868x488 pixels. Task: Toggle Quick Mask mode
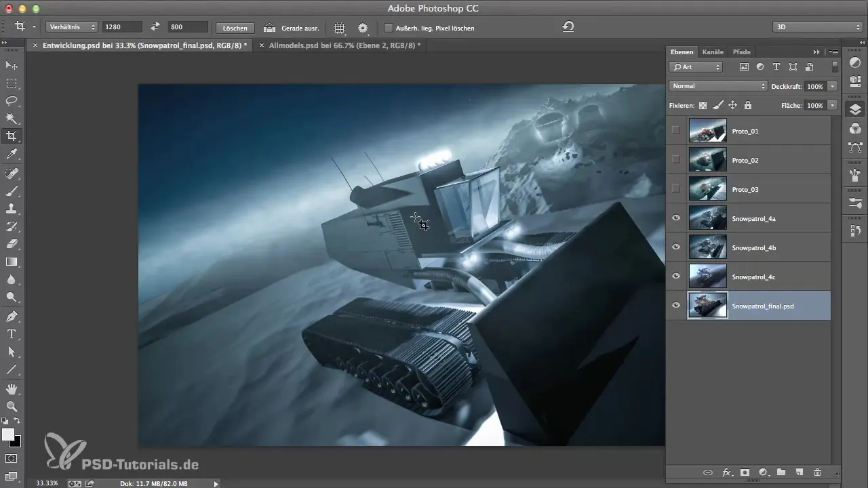[12, 459]
